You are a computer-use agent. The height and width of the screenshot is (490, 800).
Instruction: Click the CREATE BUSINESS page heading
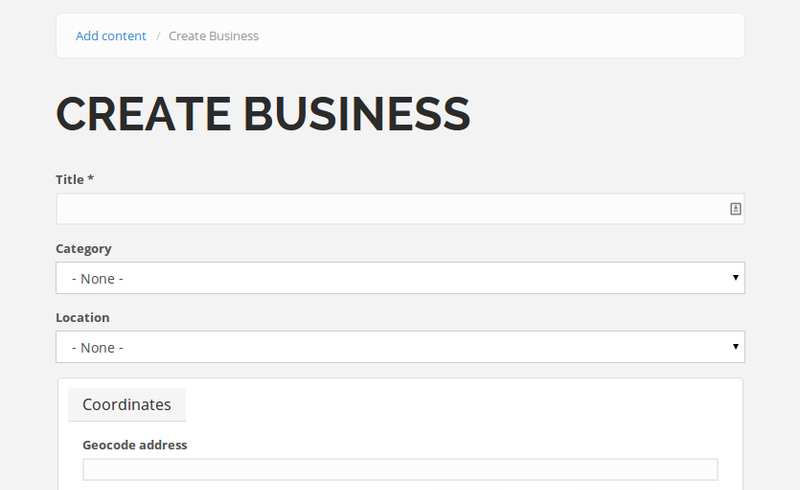263,114
